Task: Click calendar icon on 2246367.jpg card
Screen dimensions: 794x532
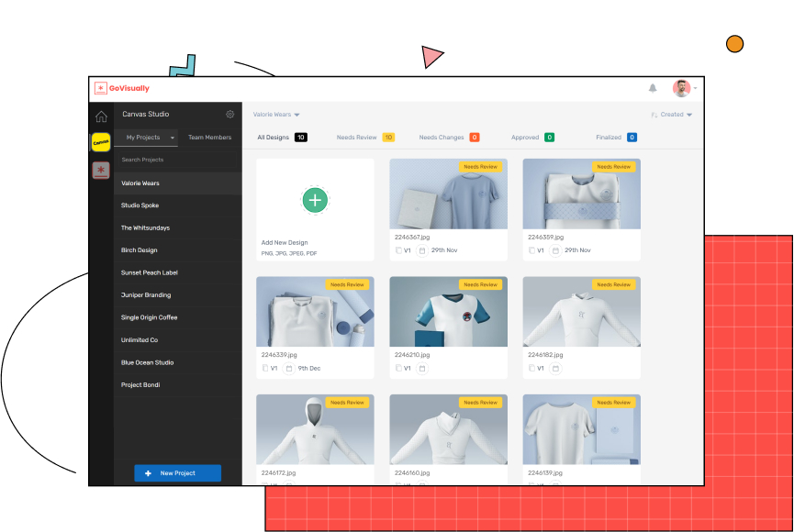Action: pyautogui.click(x=422, y=250)
